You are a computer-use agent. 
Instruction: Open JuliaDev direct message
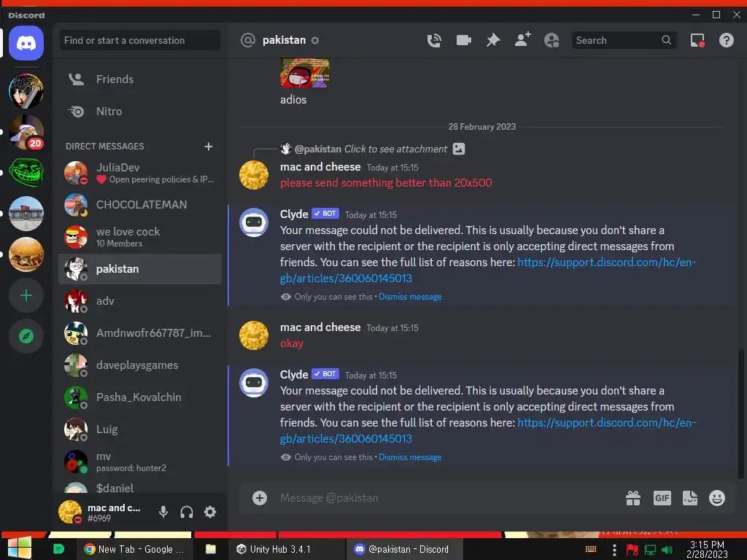(140, 173)
